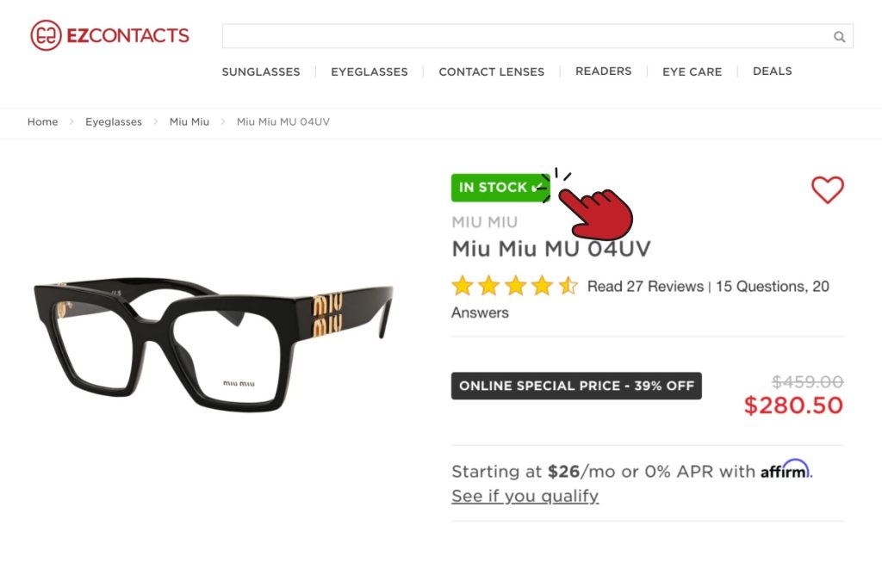
Task: Click See if you qualify link
Action: [x=525, y=496]
